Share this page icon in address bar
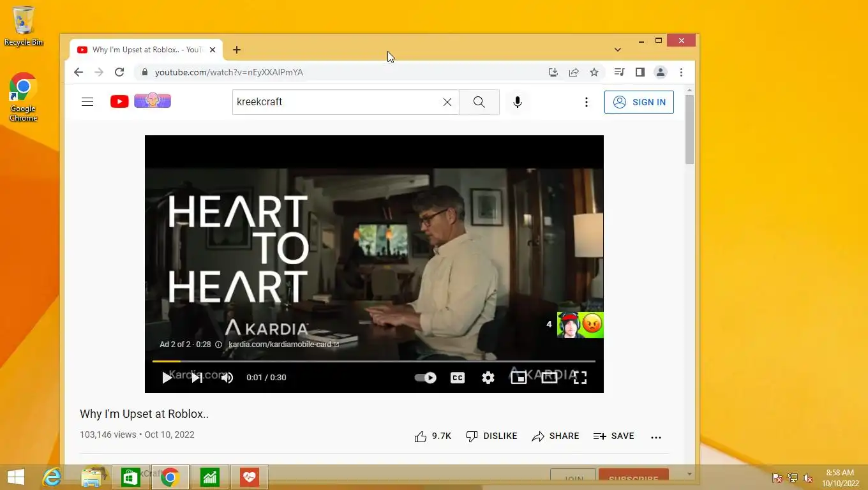The height and width of the screenshot is (490, 868). click(574, 72)
